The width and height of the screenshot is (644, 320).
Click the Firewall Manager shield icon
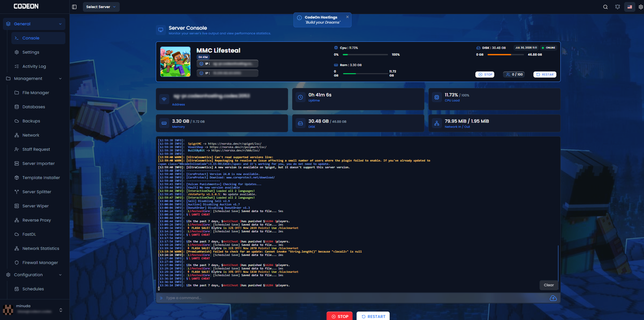pyautogui.click(x=17, y=262)
